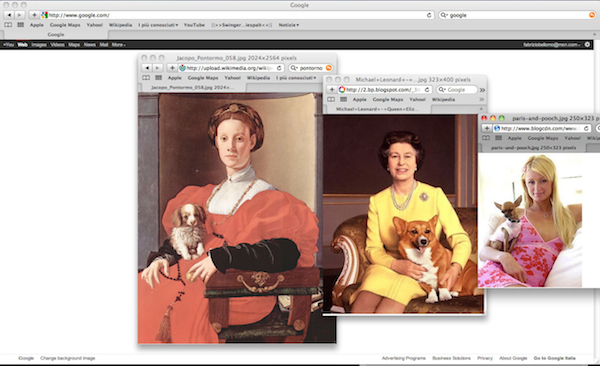The width and height of the screenshot is (600, 366).
Task: Reload the Michael+Leonard blogspot page
Action: coord(427,89)
